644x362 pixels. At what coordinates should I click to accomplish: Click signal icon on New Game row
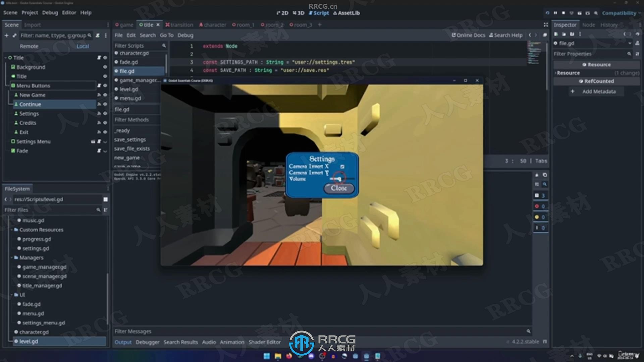coord(99,95)
